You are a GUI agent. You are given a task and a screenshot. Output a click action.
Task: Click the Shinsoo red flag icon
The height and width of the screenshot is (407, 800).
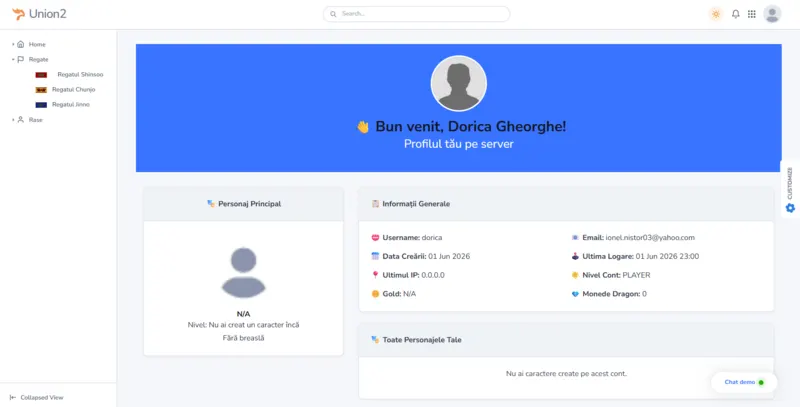41,75
